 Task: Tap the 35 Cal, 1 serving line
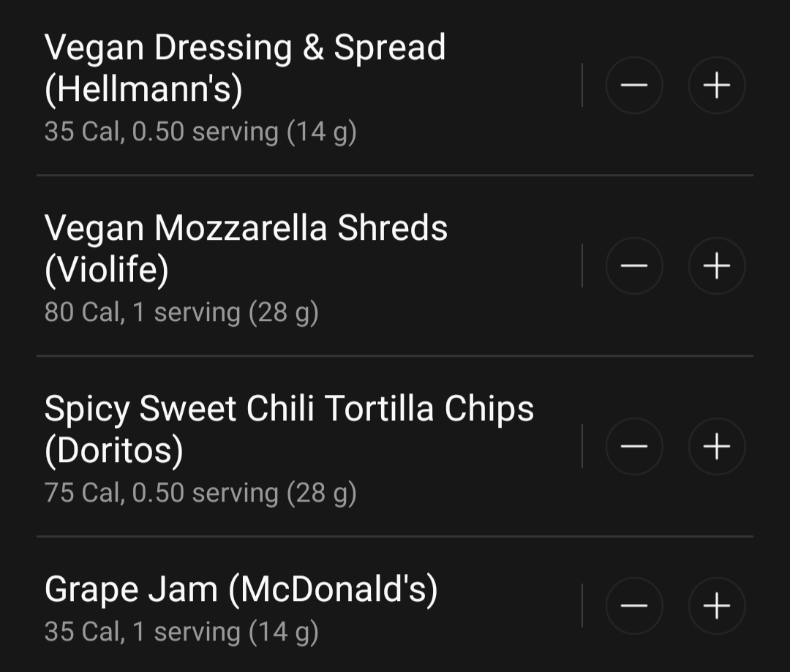[181, 631]
